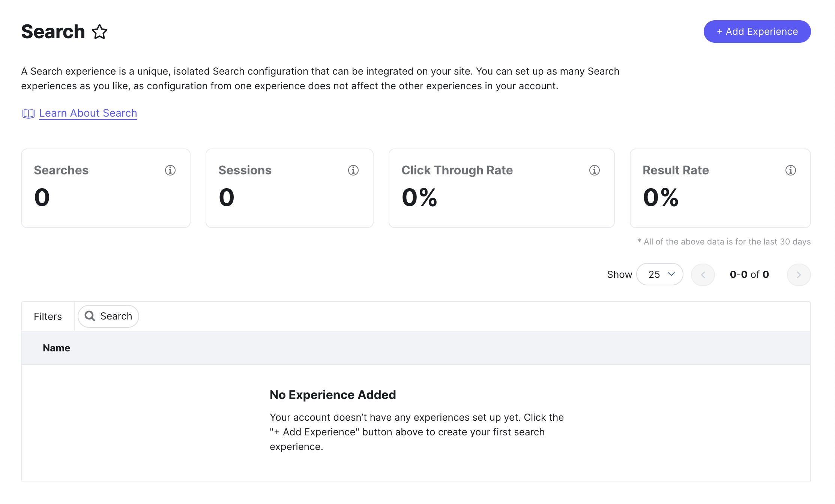This screenshot has height=504, width=835.
Task: Open the Learn About Search link
Action: click(x=88, y=113)
